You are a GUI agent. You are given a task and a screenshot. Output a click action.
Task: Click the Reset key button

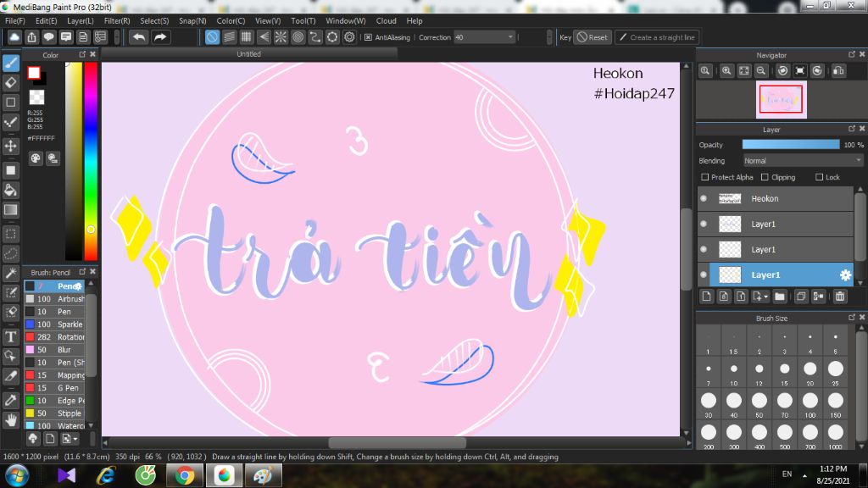[x=593, y=37]
